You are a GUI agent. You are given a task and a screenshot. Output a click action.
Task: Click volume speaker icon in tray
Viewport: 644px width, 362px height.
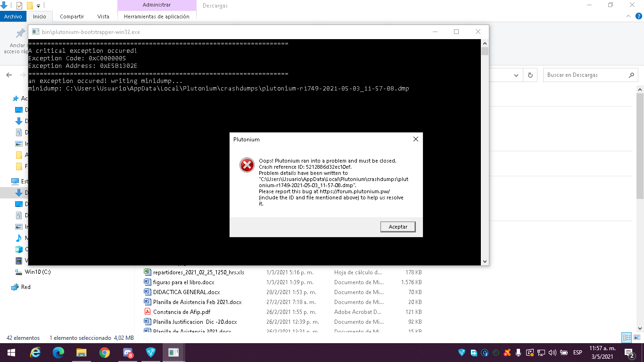[553, 352]
